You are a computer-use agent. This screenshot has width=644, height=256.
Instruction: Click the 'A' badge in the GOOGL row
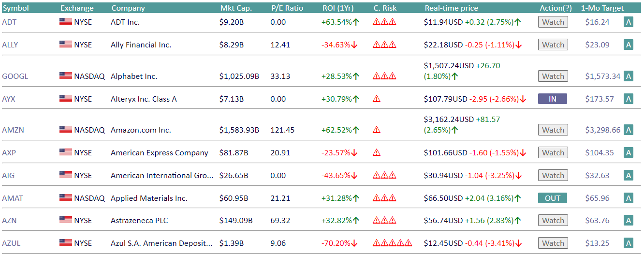tap(628, 76)
